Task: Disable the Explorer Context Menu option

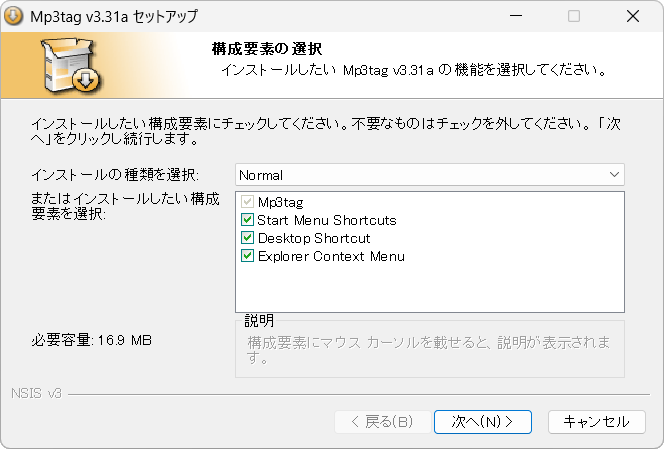Action: point(247,256)
